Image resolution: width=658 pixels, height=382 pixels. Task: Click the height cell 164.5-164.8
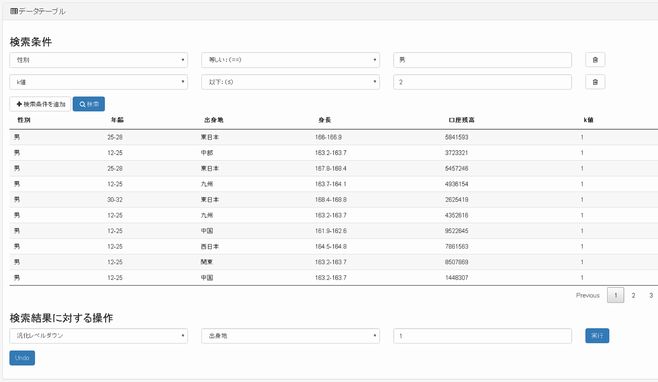[331, 246]
